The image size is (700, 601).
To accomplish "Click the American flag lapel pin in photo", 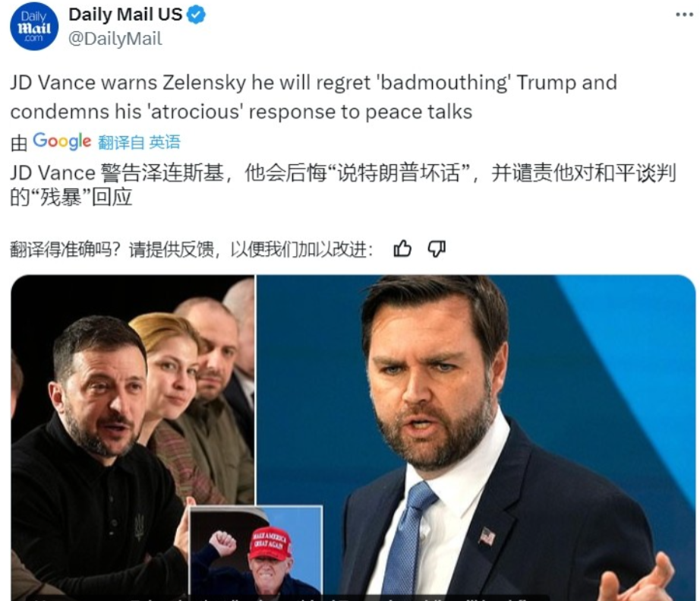I will pyautogui.click(x=487, y=536).
